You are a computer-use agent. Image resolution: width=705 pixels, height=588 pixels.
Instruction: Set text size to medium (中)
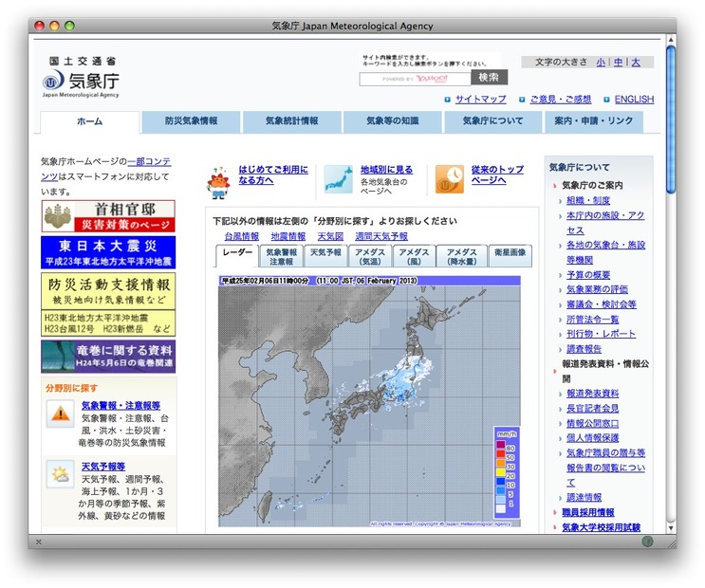click(619, 62)
